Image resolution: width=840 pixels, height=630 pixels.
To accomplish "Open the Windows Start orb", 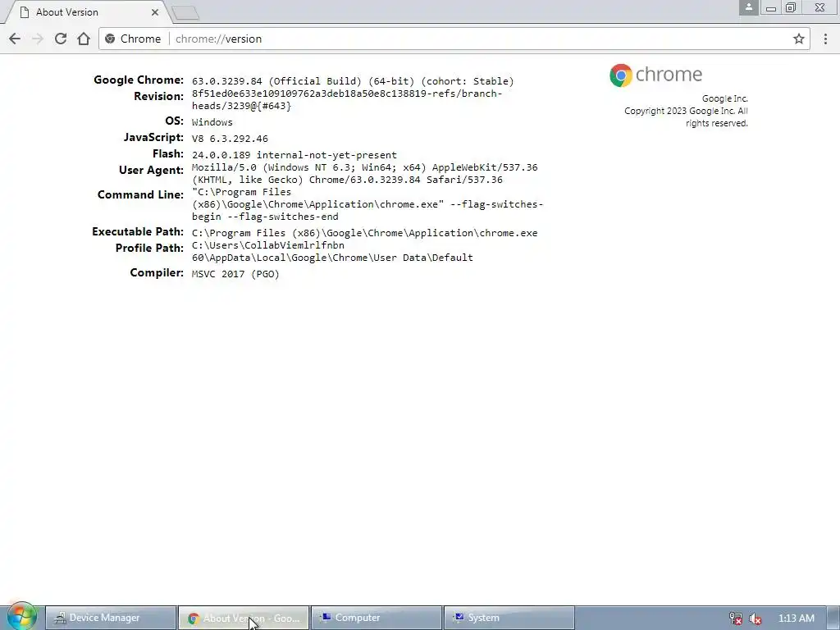I will (x=21, y=617).
